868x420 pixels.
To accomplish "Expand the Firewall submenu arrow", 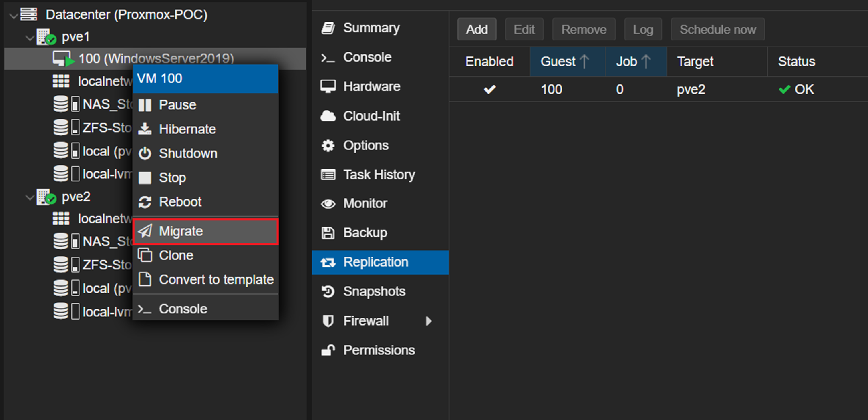I will 429,321.
